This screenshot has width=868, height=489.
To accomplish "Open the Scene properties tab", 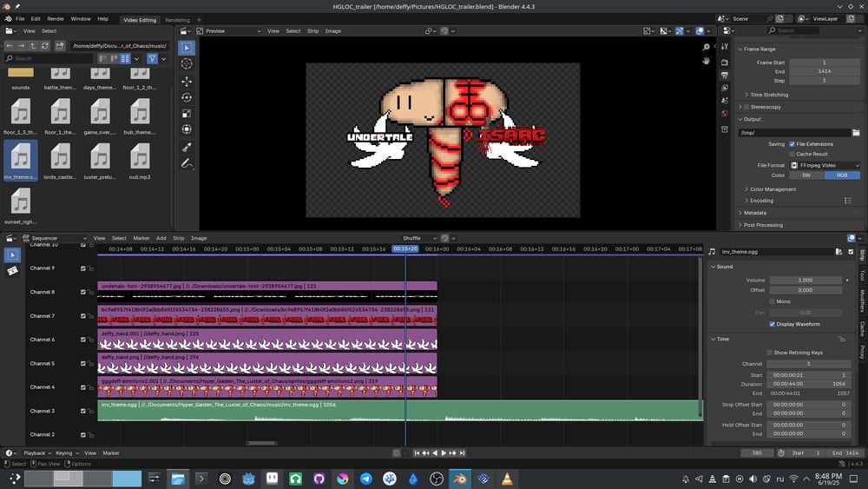I will 725,100.
